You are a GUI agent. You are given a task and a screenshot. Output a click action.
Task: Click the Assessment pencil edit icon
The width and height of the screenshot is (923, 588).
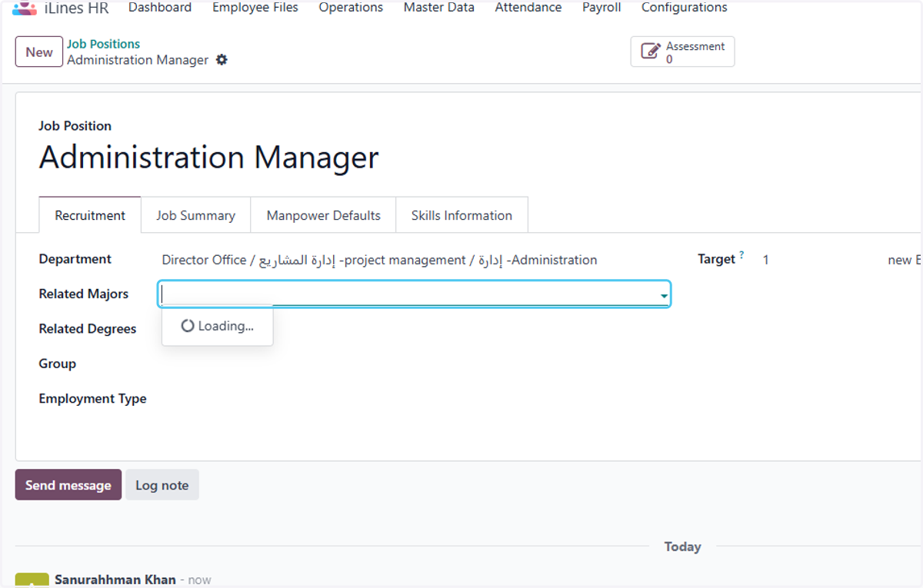[651, 52]
